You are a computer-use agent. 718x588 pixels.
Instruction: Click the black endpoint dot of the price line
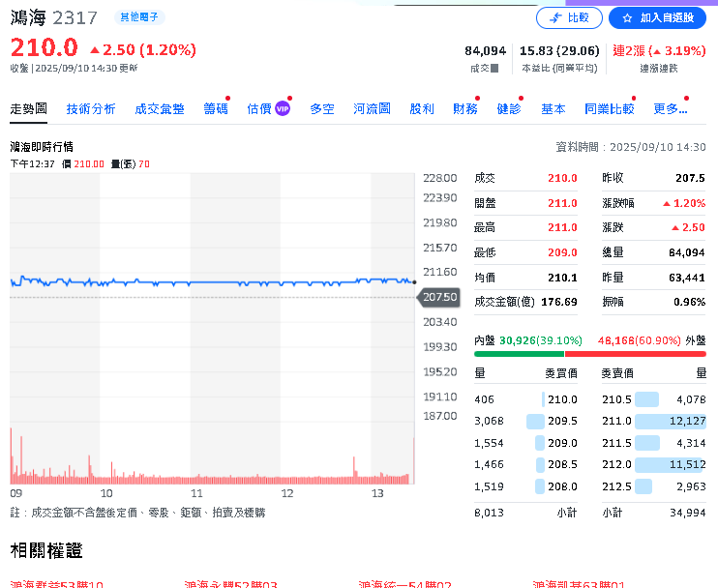coord(414,282)
